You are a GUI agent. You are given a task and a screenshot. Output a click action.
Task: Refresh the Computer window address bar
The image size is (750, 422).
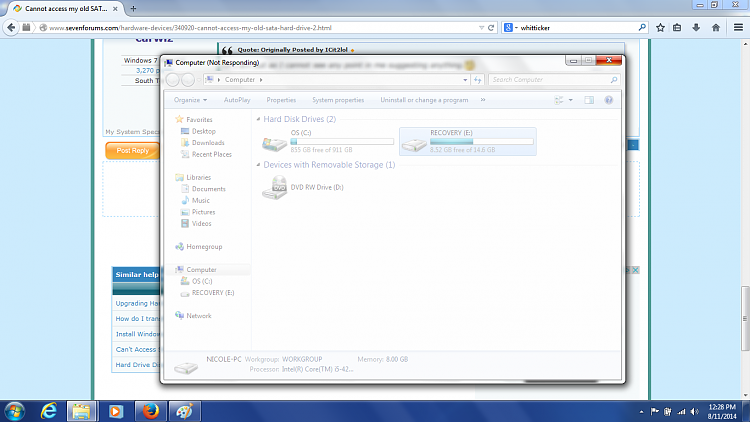[477, 80]
